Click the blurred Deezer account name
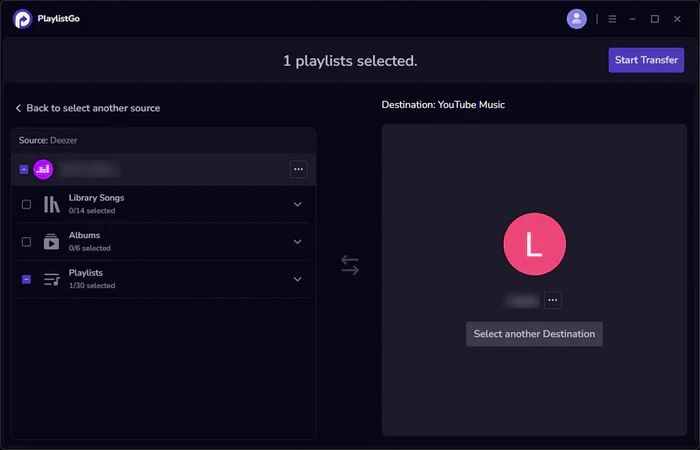The image size is (700, 450). (x=90, y=169)
